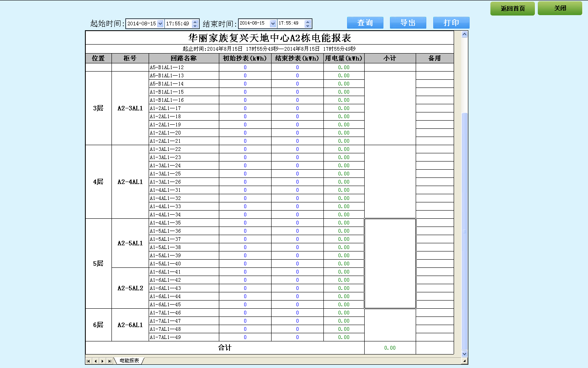The height and width of the screenshot is (368, 588).
Task: Click cabinet cell A2-6AL1
Action: tap(130, 325)
